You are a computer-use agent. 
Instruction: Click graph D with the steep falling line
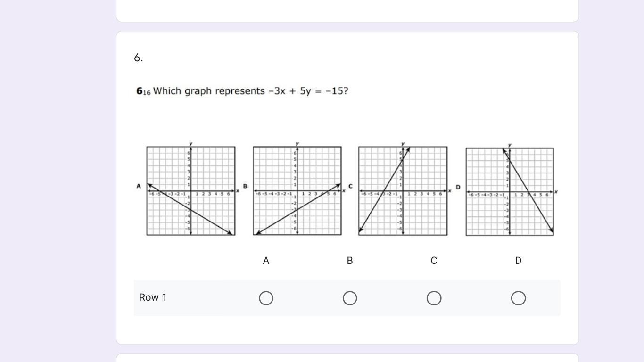click(x=510, y=192)
